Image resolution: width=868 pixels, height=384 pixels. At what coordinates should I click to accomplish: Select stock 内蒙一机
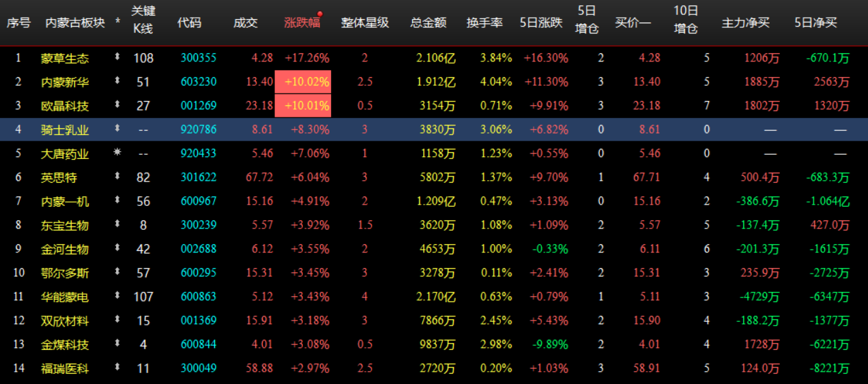(65, 202)
